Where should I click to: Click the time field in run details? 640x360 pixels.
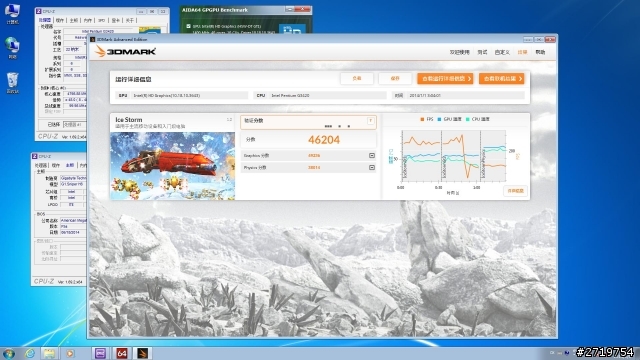click(x=458, y=96)
